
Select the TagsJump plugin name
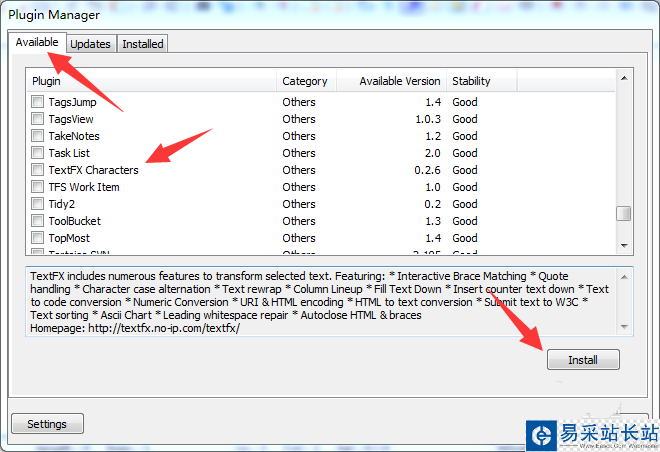72,102
